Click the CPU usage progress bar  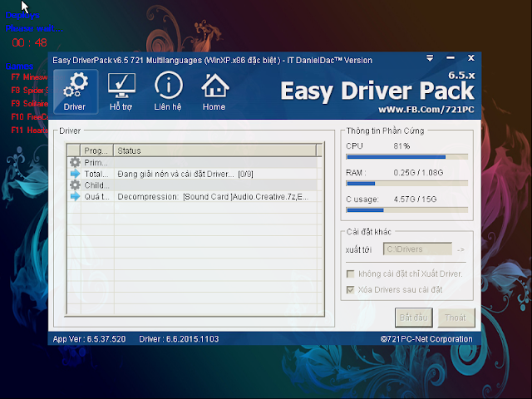click(406, 157)
